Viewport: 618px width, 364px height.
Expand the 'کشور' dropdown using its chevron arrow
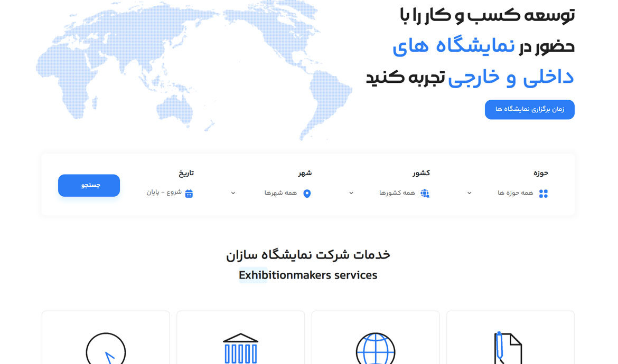click(351, 193)
